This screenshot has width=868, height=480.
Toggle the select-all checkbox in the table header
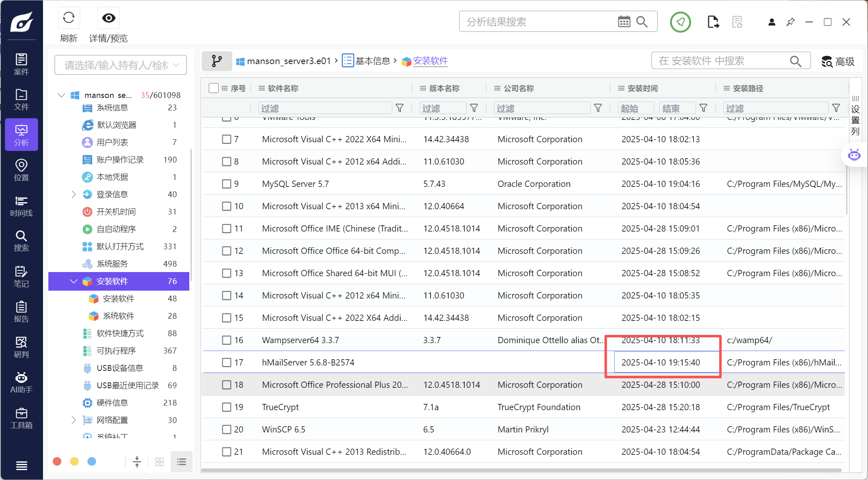click(x=214, y=88)
